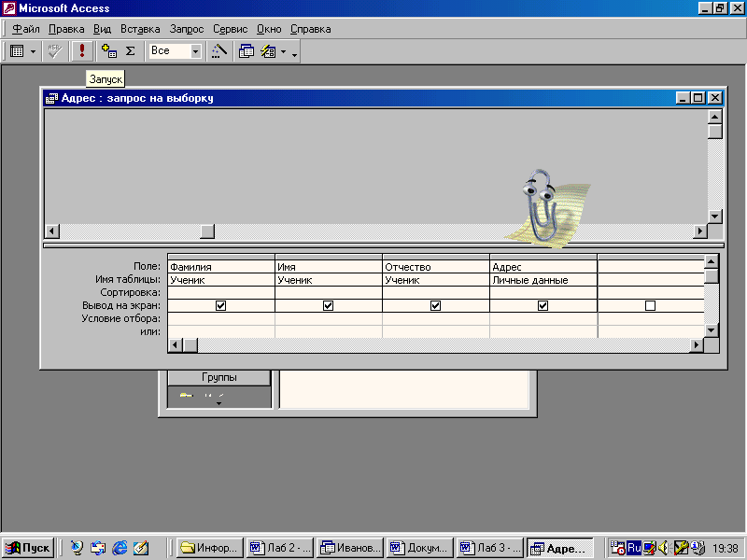This screenshot has height=560, width=747.
Task: Open the Вид menu
Action: [x=102, y=29]
